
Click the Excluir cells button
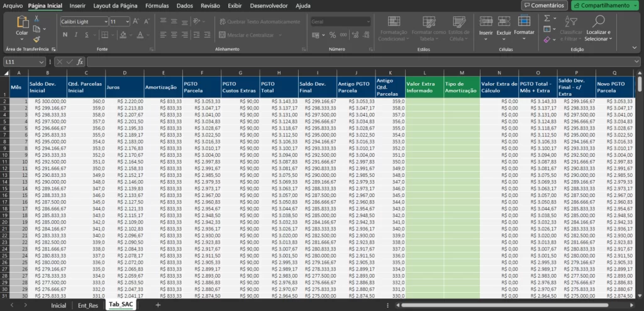point(504,29)
